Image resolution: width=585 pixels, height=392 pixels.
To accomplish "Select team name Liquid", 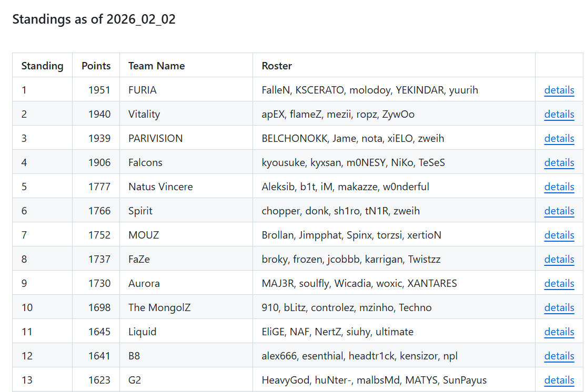I will [x=142, y=332].
